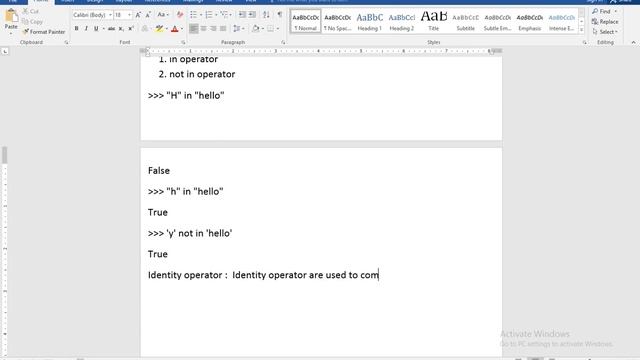Viewport: 640px width, 360px height.
Task: Apply the Heading 1 style
Action: (x=370, y=21)
